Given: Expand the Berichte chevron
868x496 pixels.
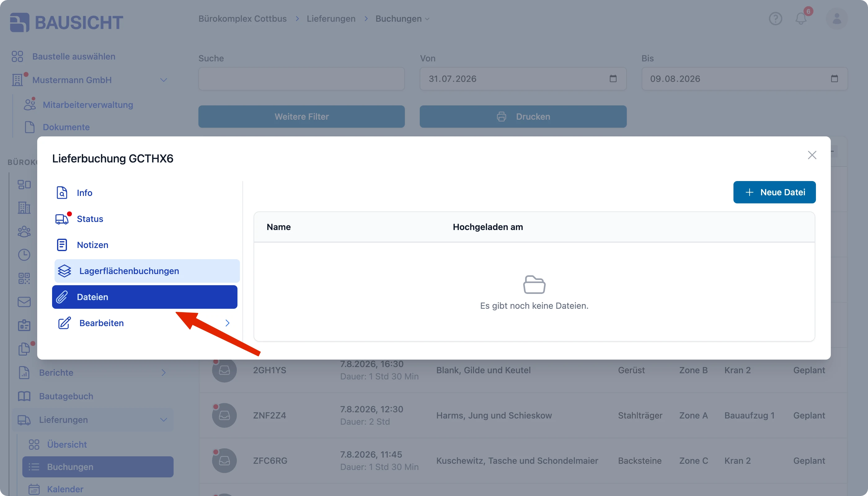Looking at the screenshot, I should pos(163,373).
